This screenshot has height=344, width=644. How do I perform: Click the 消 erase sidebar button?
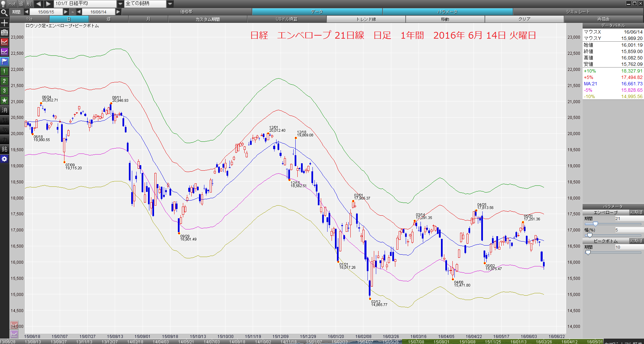tap(4, 110)
